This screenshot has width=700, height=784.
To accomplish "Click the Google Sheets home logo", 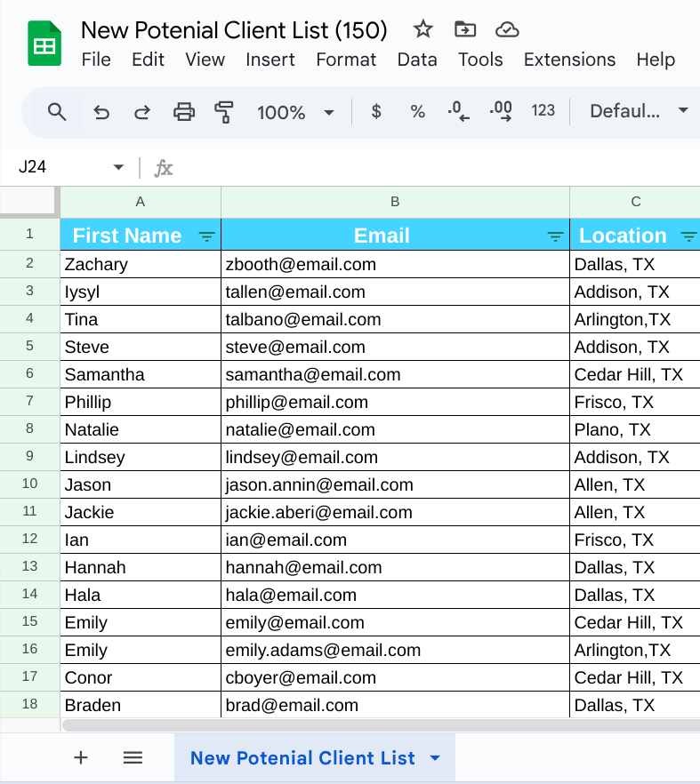I will point(44,44).
